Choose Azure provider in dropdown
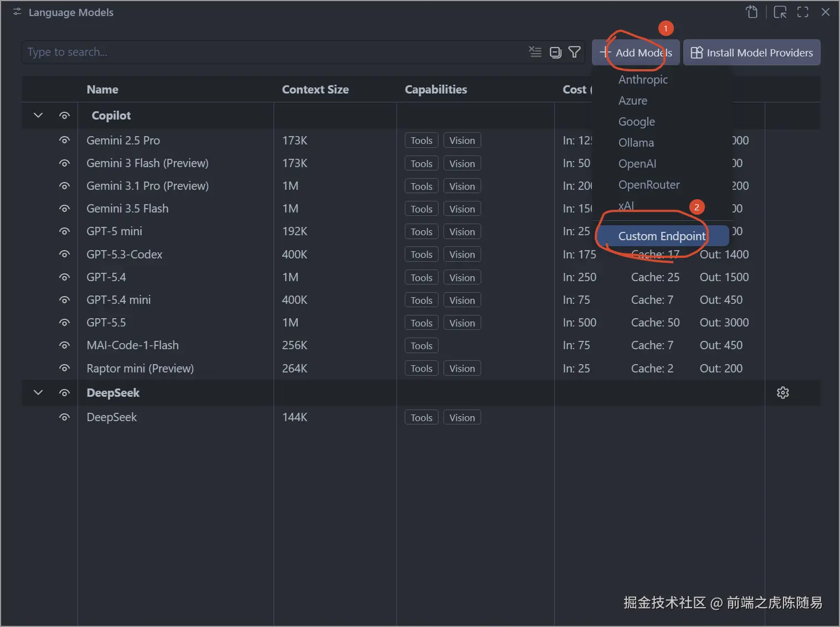 click(633, 101)
